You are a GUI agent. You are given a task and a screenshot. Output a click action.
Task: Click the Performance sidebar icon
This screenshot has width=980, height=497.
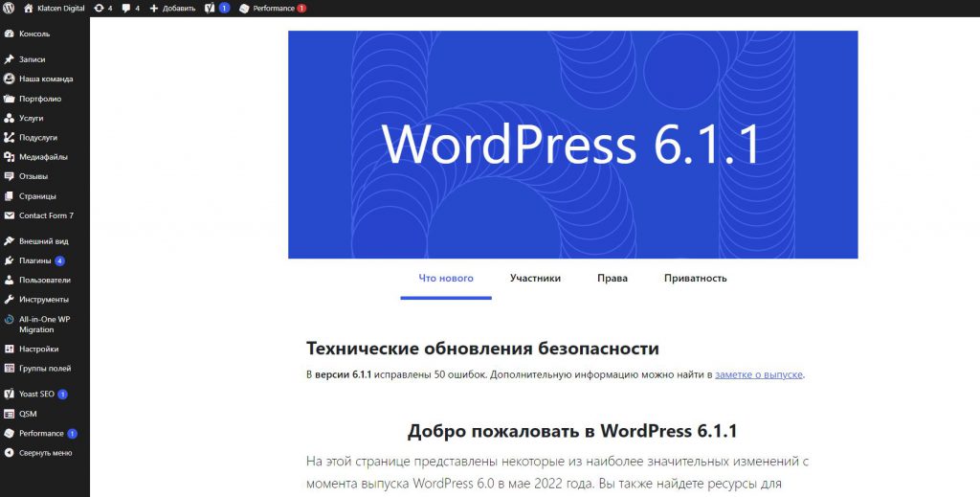(x=9, y=433)
